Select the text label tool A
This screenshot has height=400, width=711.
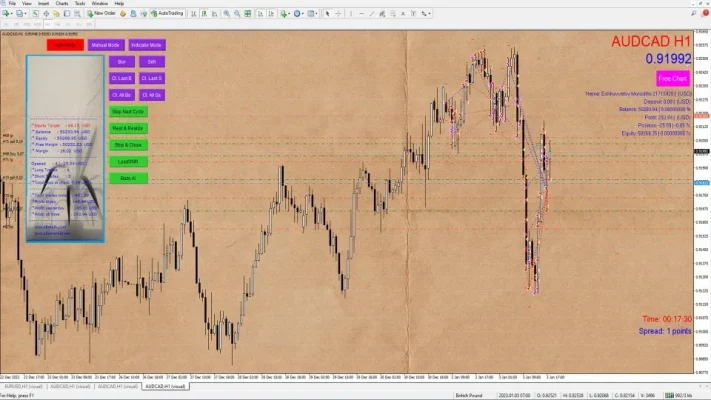403,14
